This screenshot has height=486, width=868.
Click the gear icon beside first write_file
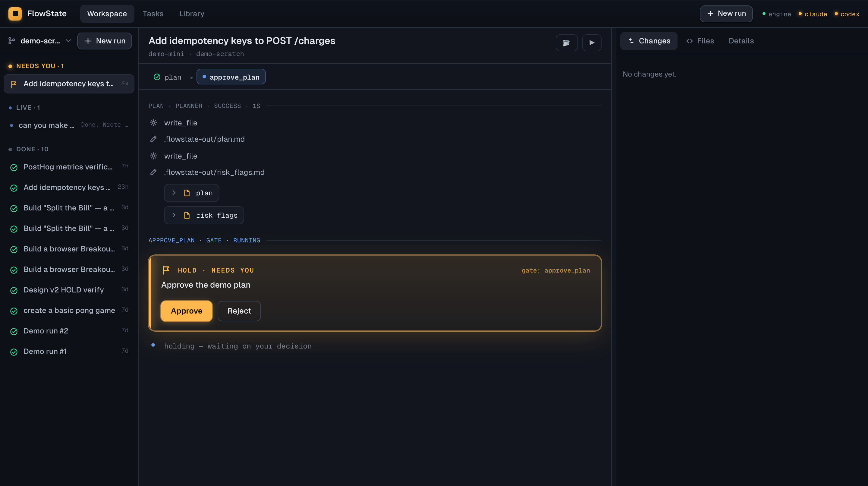[153, 123]
